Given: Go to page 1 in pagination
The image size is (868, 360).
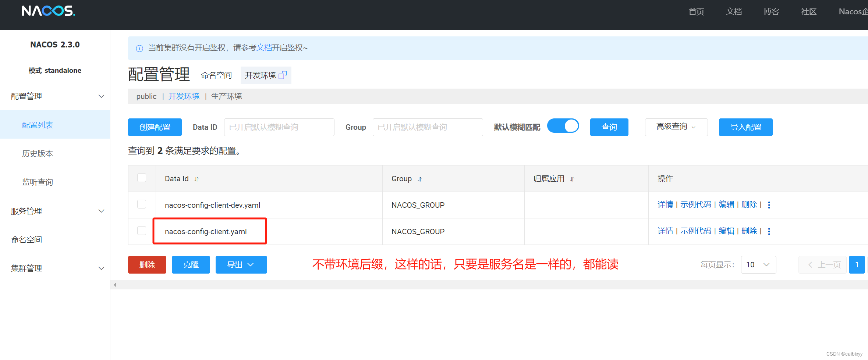Looking at the screenshot, I should [x=857, y=265].
